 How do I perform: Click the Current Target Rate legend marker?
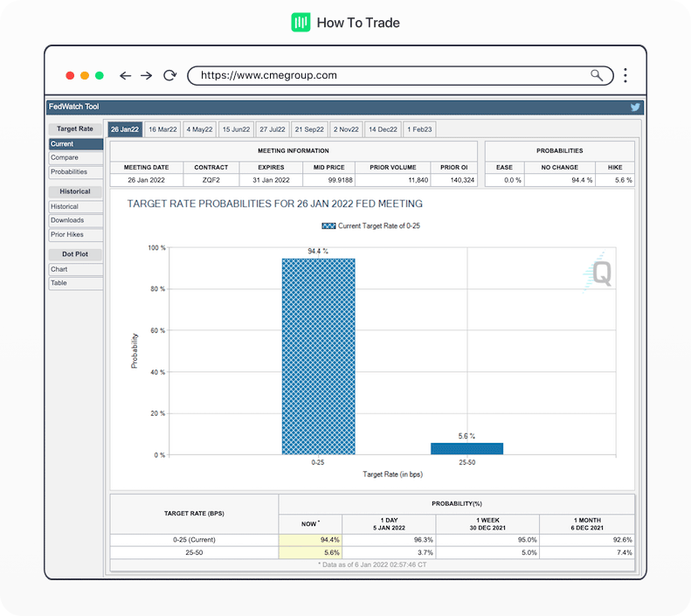pos(328,226)
